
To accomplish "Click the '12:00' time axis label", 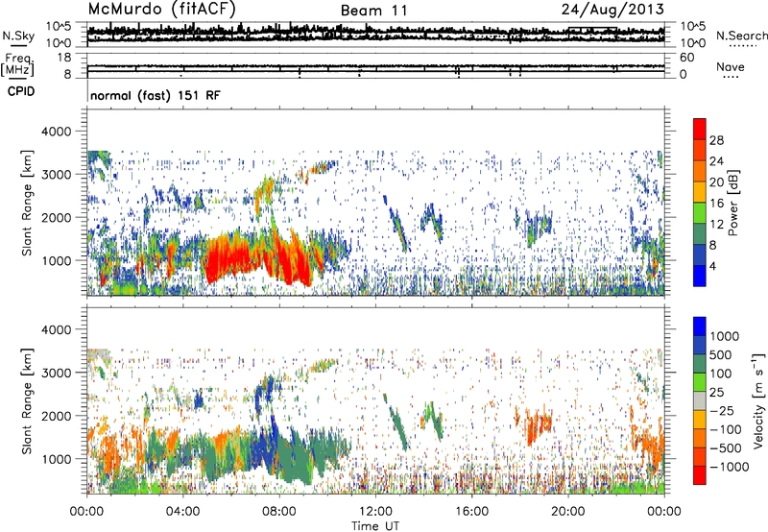I will coord(375,511).
